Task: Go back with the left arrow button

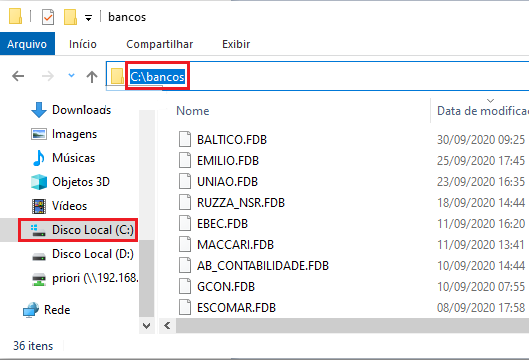Action: coord(18,76)
